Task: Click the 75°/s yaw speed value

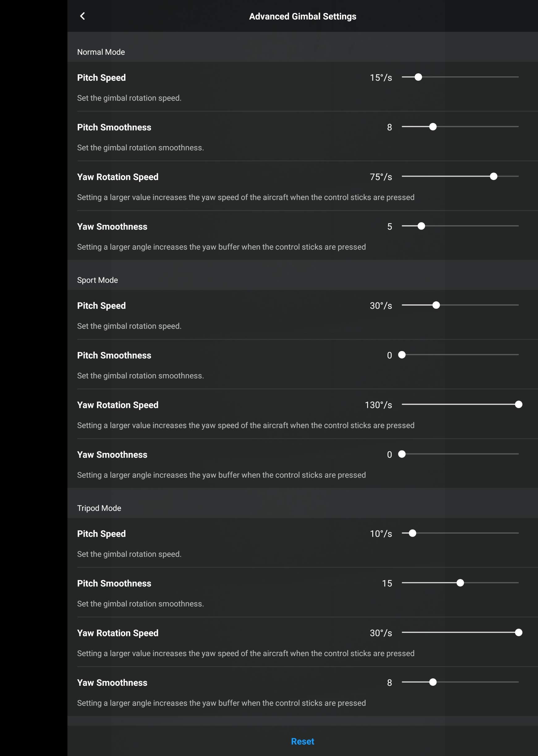Action: point(381,177)
